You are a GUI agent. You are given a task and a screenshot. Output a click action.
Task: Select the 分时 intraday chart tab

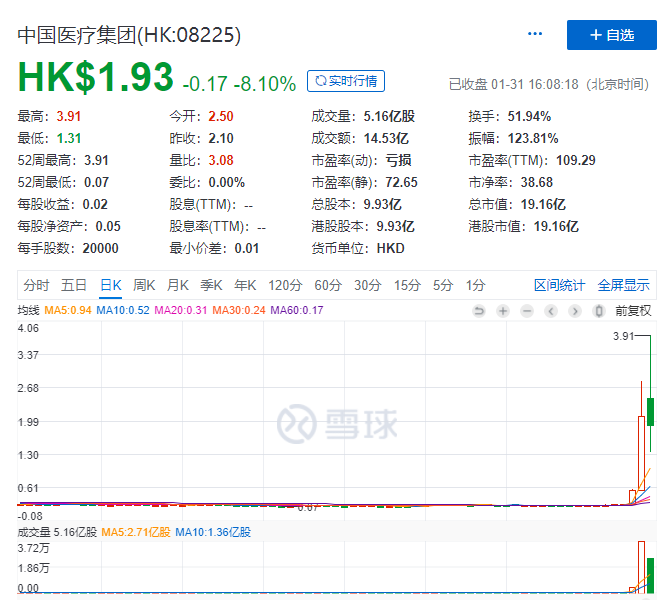[36, 285]
